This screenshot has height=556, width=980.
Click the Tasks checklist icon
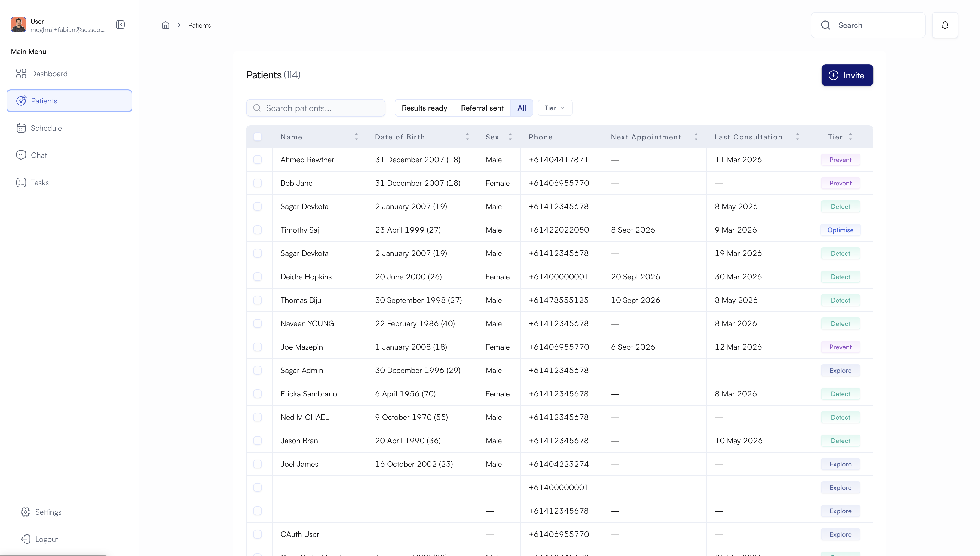21,182
